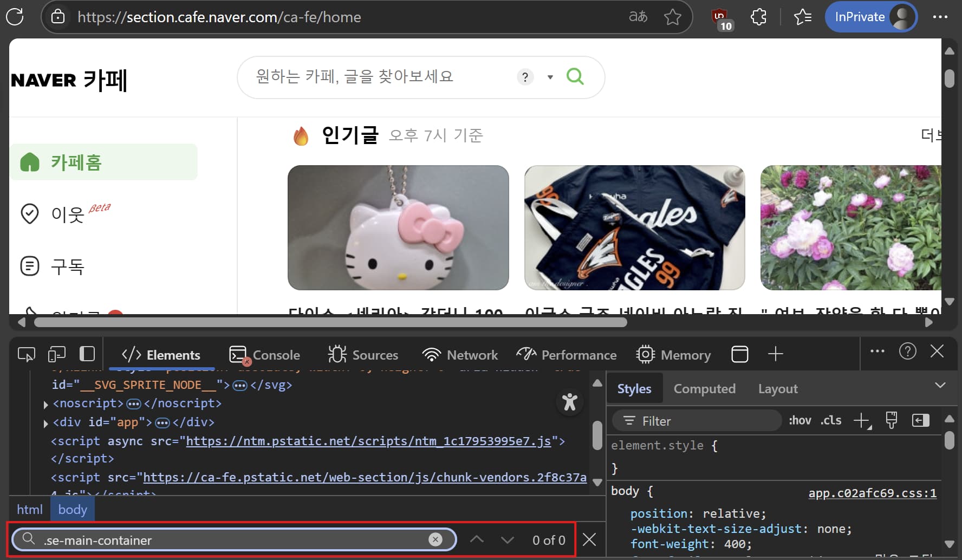Open the Application tool panel icon
This screenshot has width=962, height=560.
click(x=740, y=354)
